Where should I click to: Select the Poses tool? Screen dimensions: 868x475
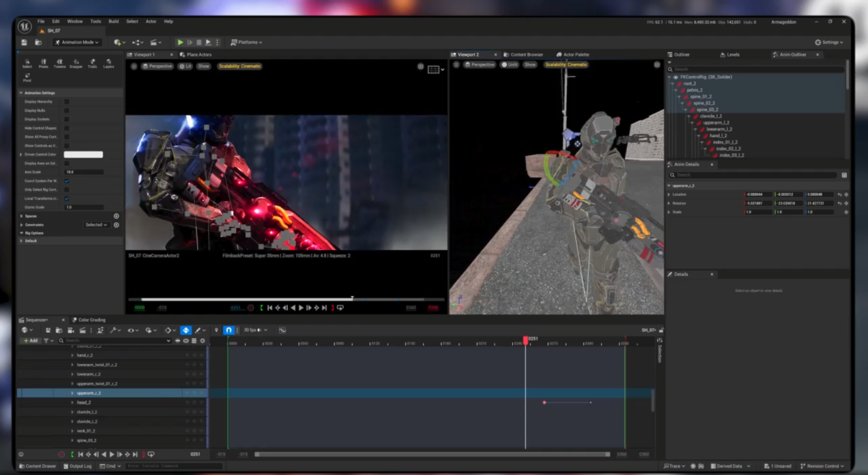pyautogui.click(x=43, y=63)
